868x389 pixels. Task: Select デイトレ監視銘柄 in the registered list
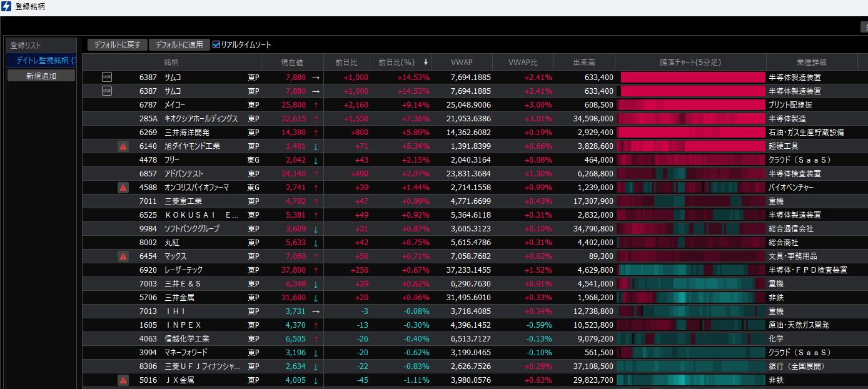point(43,60)
